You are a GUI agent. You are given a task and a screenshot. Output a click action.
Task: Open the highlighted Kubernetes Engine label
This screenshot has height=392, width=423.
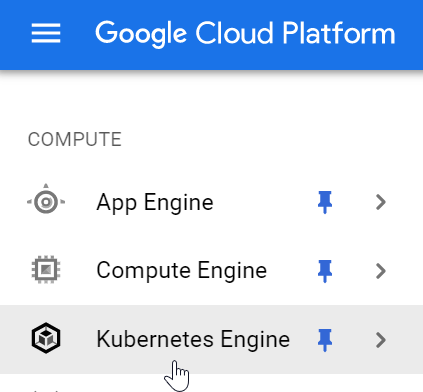[193, 340]
